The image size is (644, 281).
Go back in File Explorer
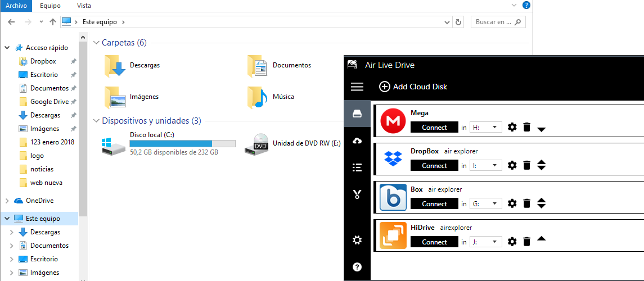11,22
